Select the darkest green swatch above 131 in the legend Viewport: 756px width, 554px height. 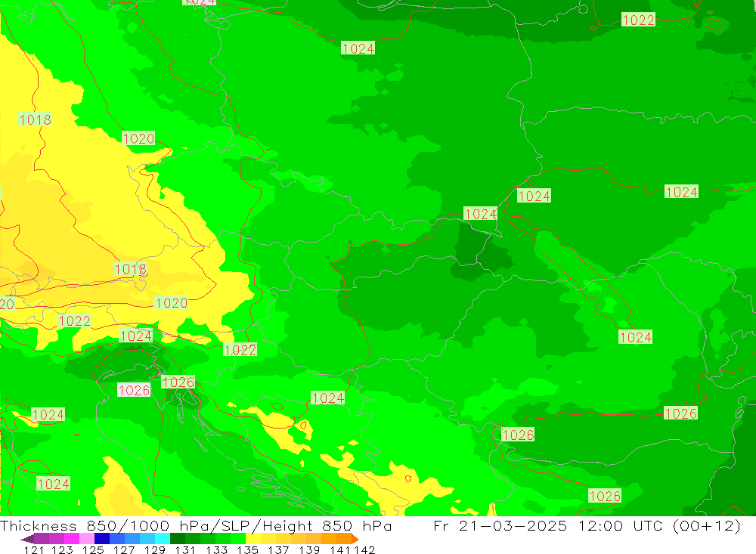click(x=178, y=539)
